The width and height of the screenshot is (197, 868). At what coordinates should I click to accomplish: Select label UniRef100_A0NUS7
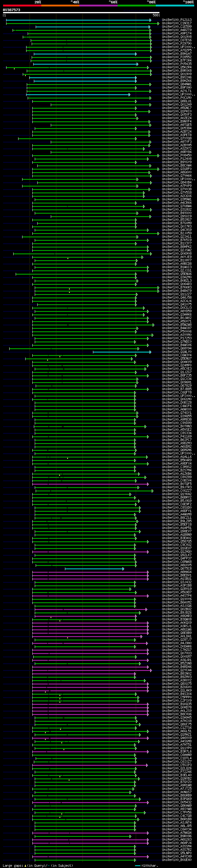coord(177,792)
